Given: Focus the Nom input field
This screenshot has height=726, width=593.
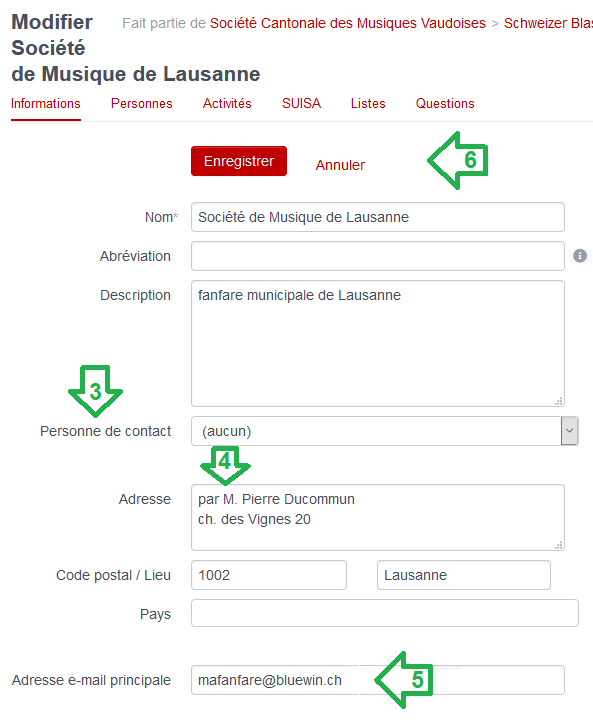Looking at the screenshot, I should pos(378,217).
